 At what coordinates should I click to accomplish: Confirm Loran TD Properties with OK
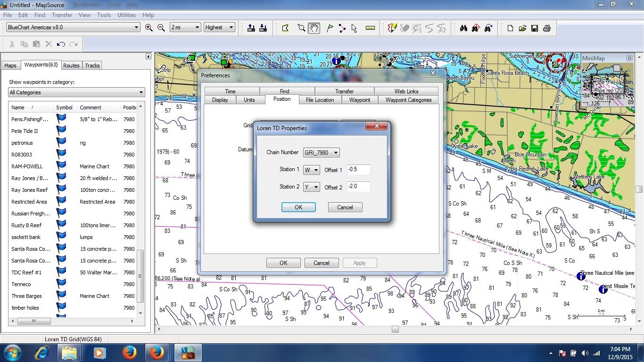pos(298,207)
